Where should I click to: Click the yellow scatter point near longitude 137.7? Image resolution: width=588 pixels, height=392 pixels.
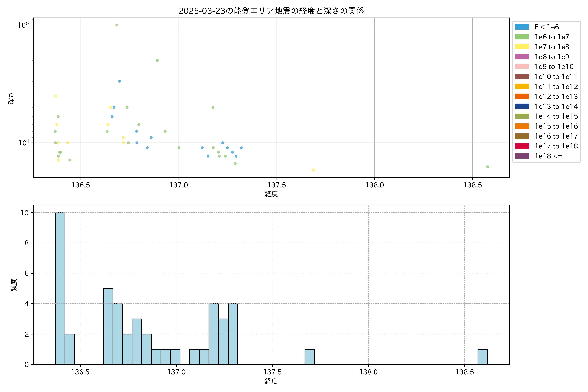pyautogui.click(x=313, y=170)
